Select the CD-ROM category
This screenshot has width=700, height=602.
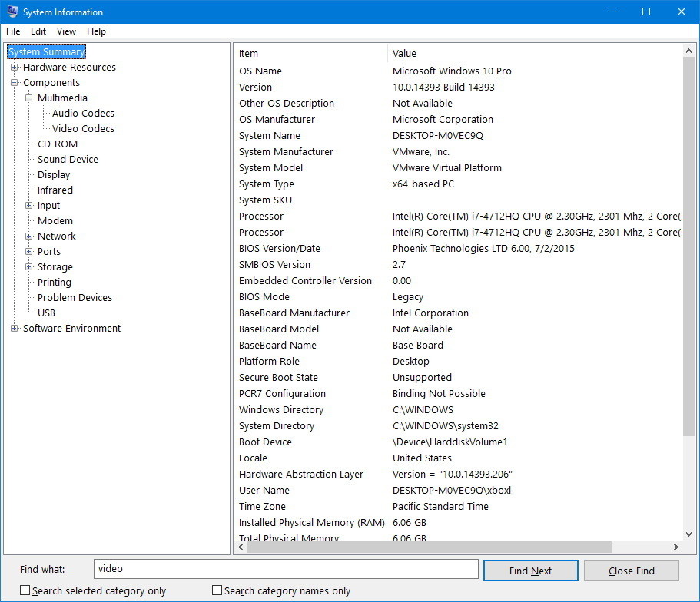point(58,144)
